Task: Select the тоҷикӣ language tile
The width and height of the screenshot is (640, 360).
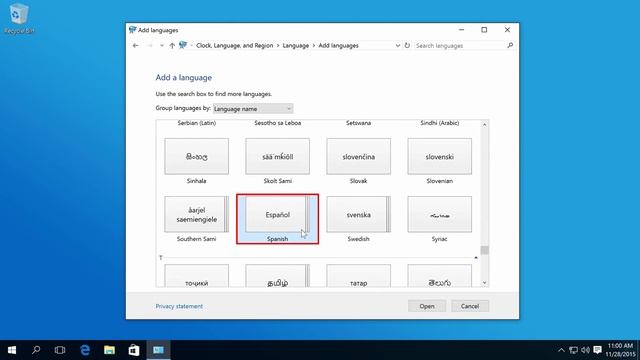Action: click(x=196, y=276)
